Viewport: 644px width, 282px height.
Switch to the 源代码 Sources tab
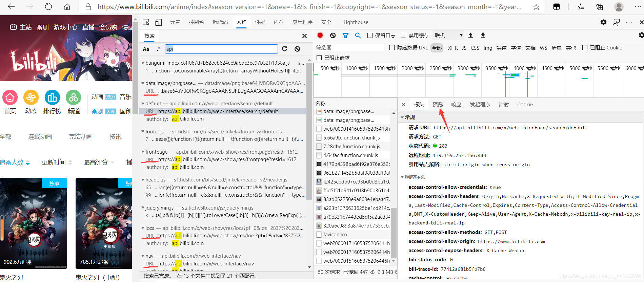pyautogui.click(x=220, y=22)
